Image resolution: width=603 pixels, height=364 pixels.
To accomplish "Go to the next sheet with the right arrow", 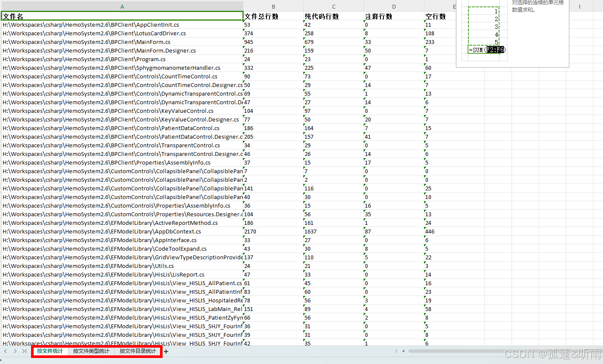I will pos(15,351).
